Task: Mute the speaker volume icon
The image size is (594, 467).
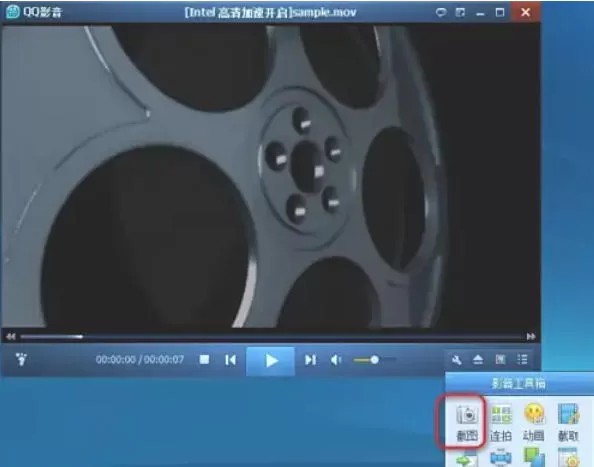Action: click(336, 360)
